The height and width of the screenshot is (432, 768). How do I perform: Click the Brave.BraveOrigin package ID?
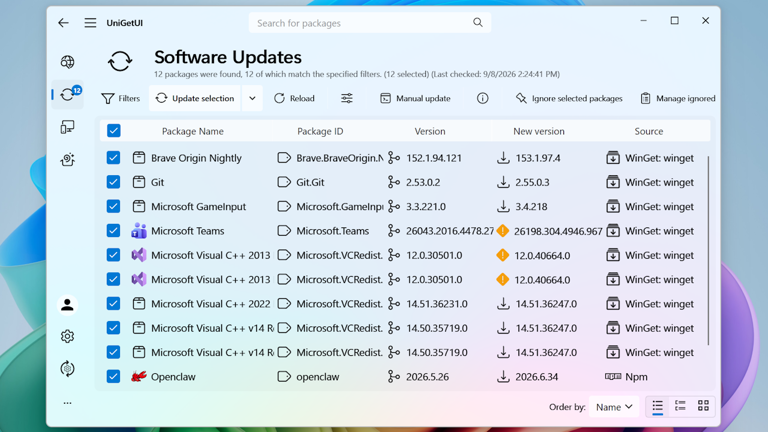click(x=340, y=158)
